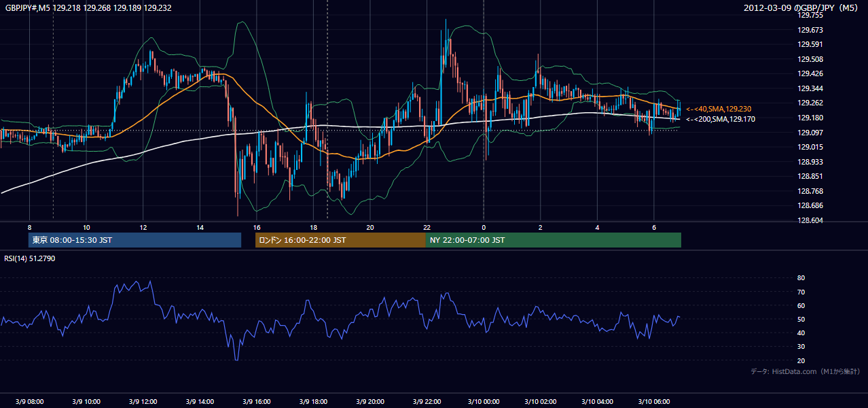Click price level 128.851 on price axis

(x=810, y=176)
